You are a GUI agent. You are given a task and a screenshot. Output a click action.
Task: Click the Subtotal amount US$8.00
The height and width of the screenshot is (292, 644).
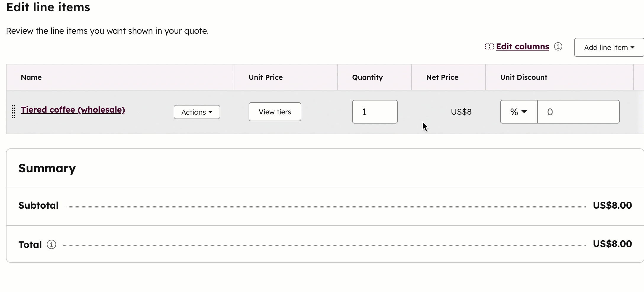[612, 205]
